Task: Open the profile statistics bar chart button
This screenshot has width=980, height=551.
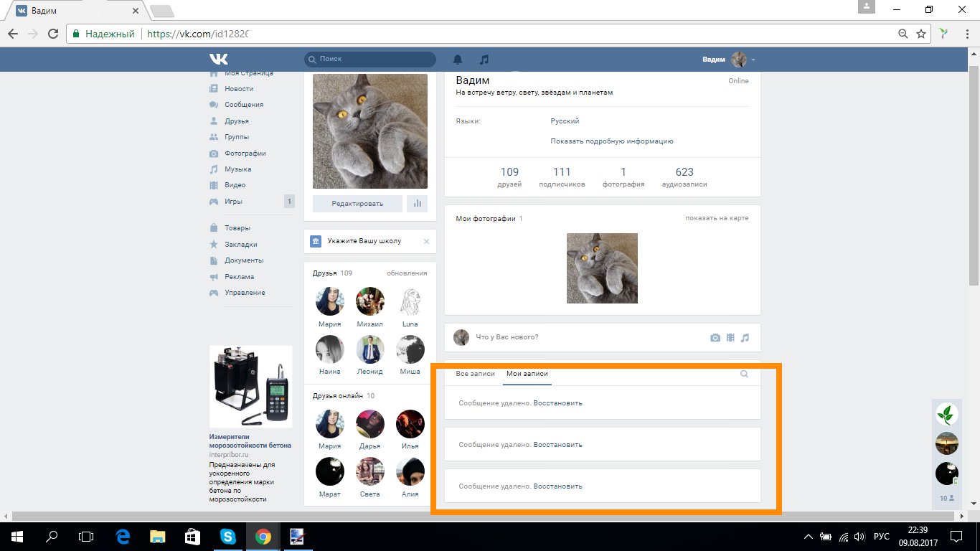Action: click(x=417, y=204)
